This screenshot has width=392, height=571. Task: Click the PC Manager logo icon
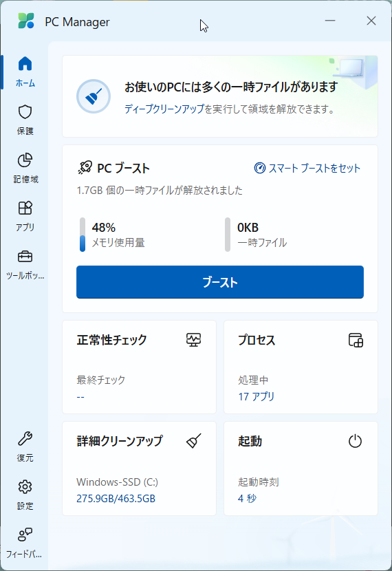[26, 21]
